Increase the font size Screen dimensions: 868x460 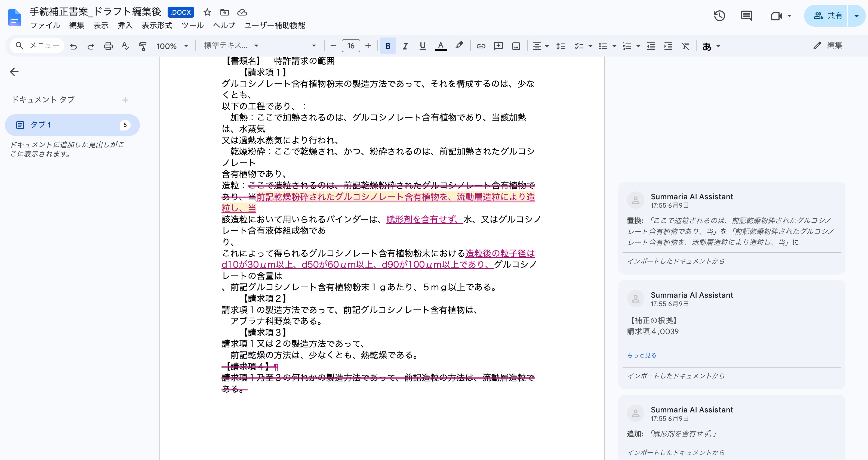pos(368,46)
